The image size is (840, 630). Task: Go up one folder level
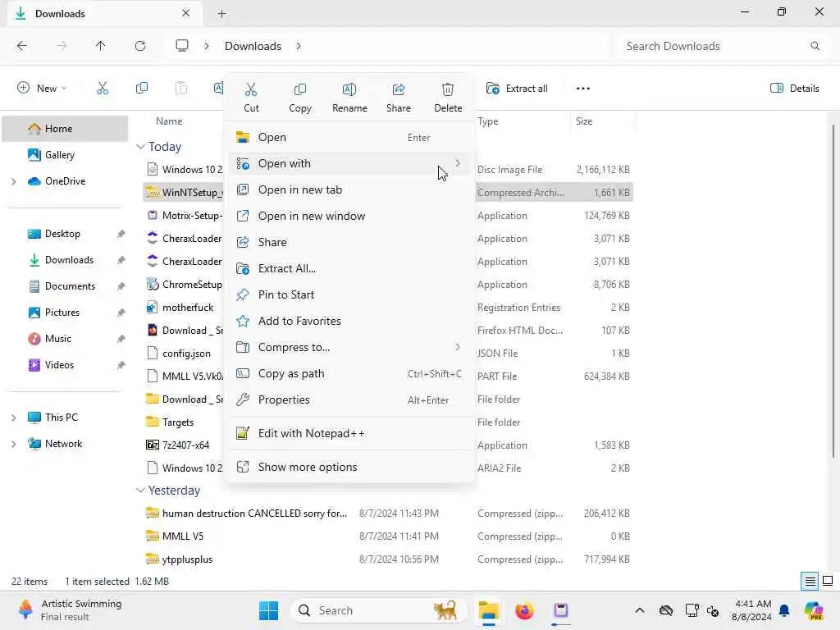[101, 46]
